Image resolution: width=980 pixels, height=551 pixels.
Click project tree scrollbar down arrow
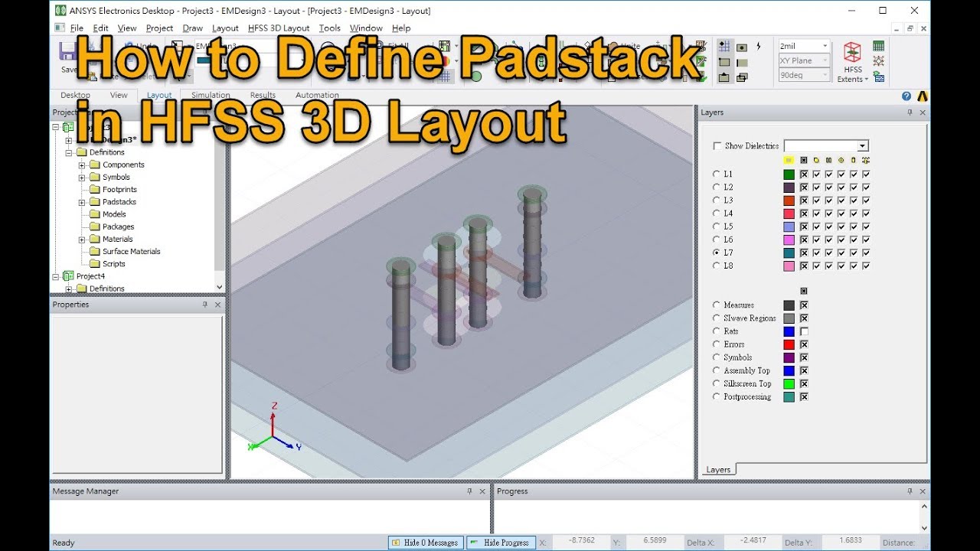[x=220, y=288]
